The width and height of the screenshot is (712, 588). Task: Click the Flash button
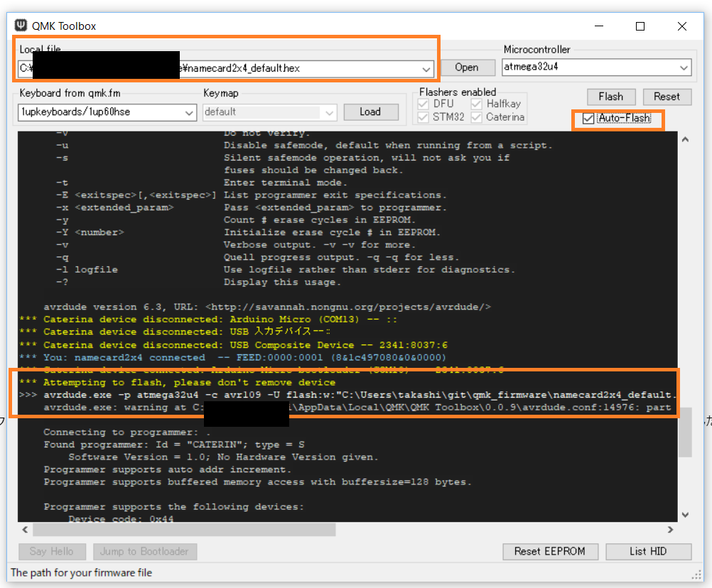click(x=610, y=97)
